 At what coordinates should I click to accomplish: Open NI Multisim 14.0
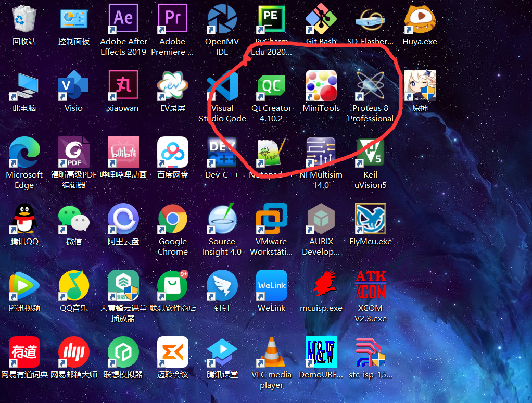321,153
